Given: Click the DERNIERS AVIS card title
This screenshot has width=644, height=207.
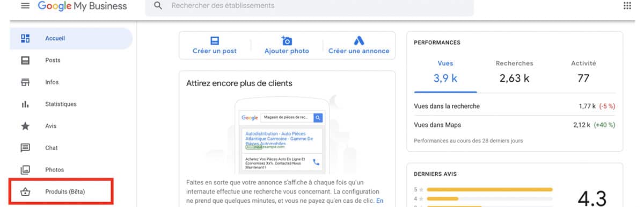Looking at the screenshot, I should tap(435, 174).
